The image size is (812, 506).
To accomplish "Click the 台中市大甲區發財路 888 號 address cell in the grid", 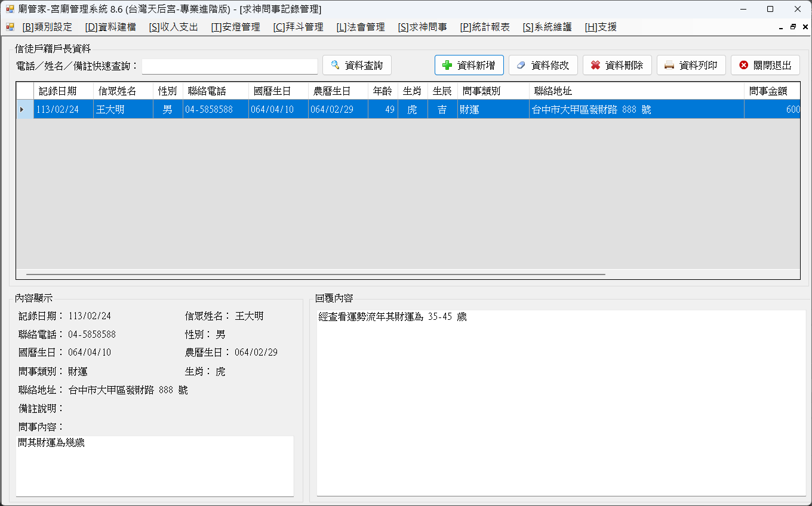I will pyautogui.click(x=636, y=109).
